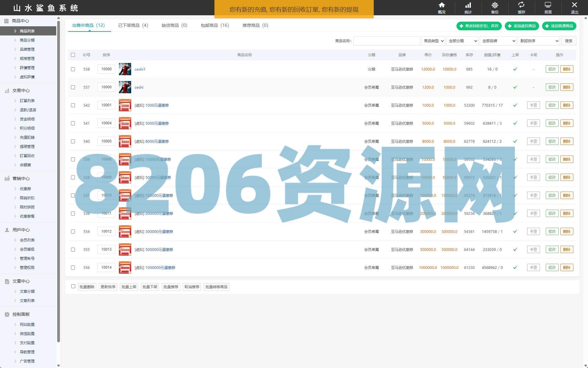The width and height of the screenshot is (588, 368).
Task: Click the 备份 backup gear icon
Action: pyautogui.click(x=494, y=6)
